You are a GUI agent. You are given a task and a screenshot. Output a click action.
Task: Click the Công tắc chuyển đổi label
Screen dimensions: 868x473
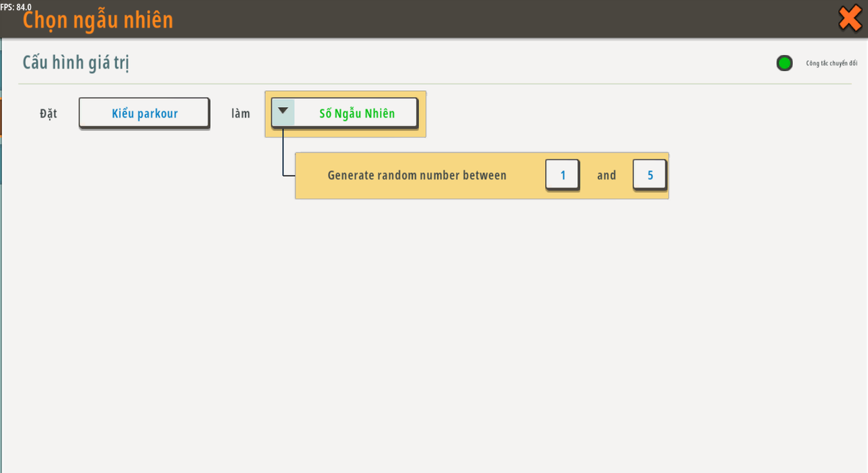click(831, 64)
